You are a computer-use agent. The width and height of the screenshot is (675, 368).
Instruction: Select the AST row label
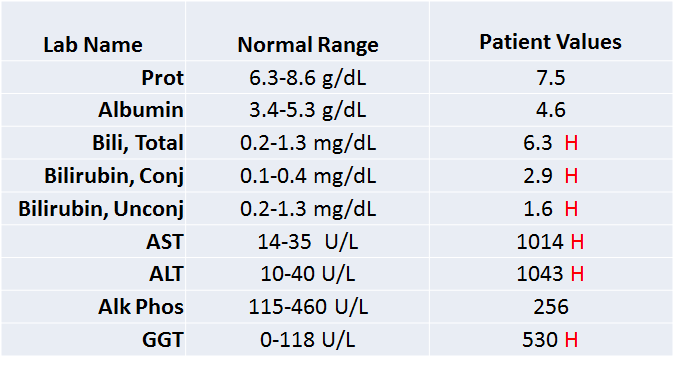click(x=165, y=241)
